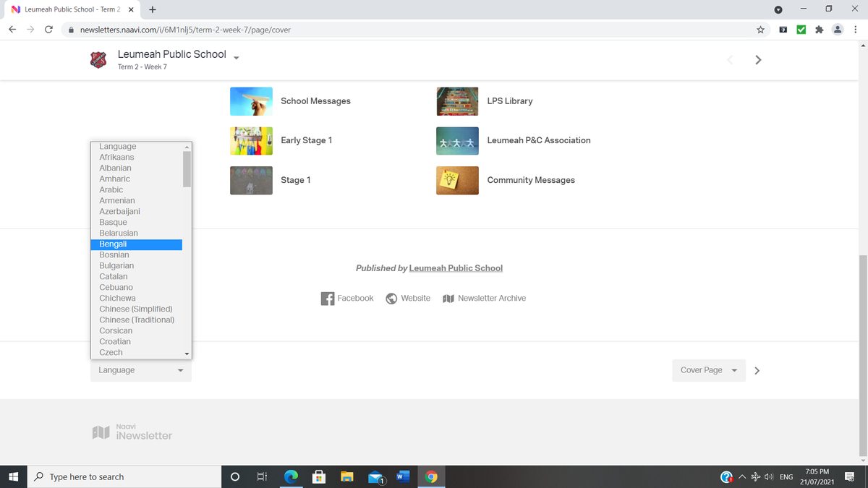Image resolution: width=868 pixels, height=488 pixels.
Task: Select Arabic from language list
Action: [137, 190]
